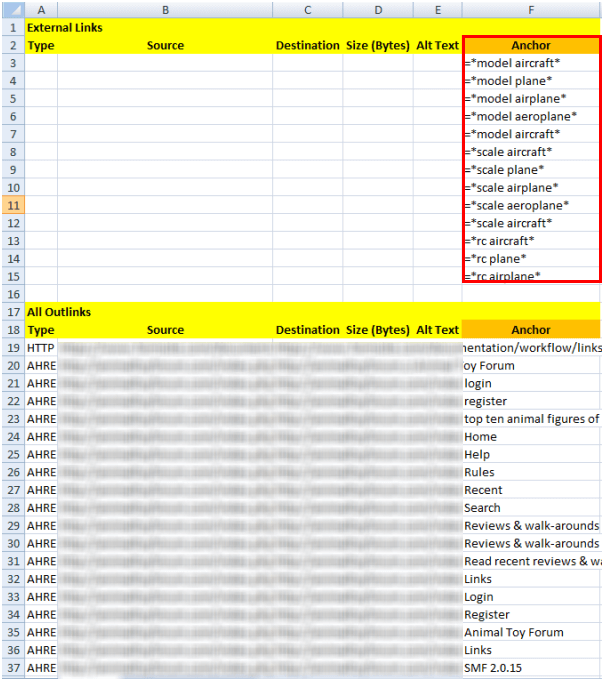The width and height of the screenshot is (604, 681).
Task: Select the '=*model airplane*' cell
Action: pos(531,99)
